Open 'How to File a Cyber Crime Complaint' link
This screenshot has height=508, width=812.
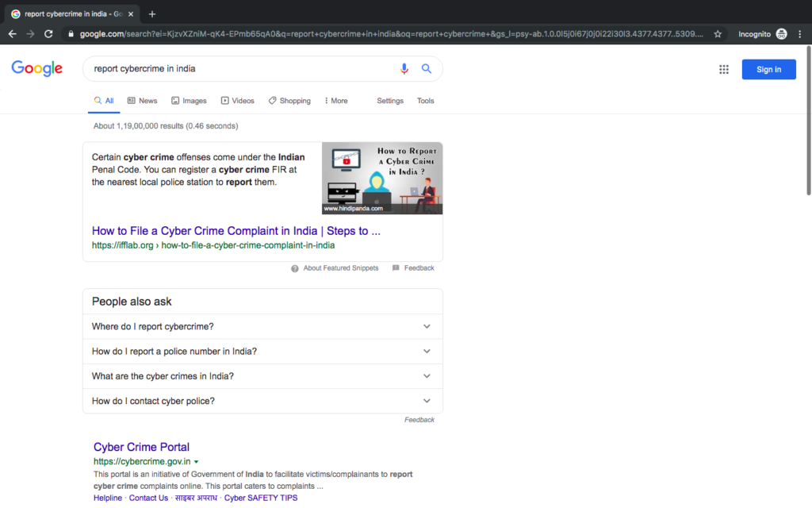coord(236,231)
